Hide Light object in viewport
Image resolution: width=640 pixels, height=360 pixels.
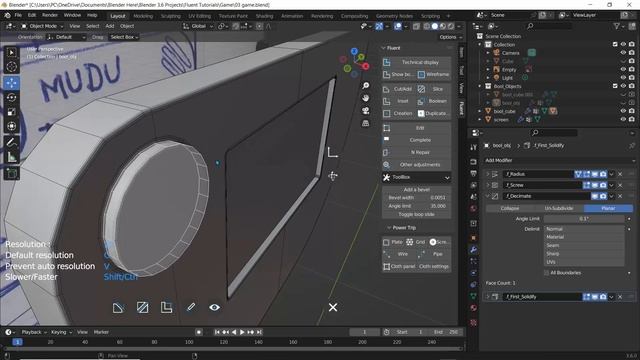tap(623, 78)
